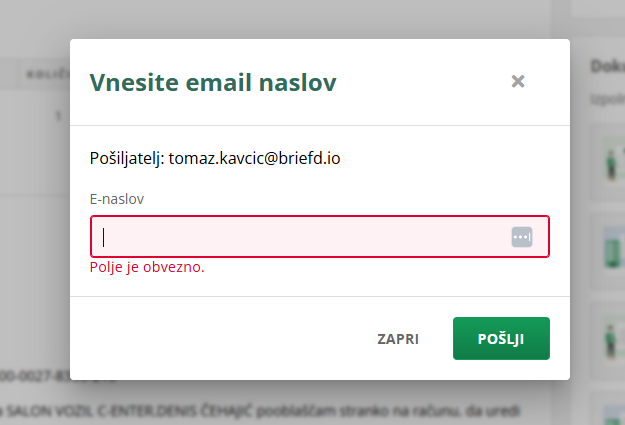Click the "E-naslov" field label

[117, 199]
